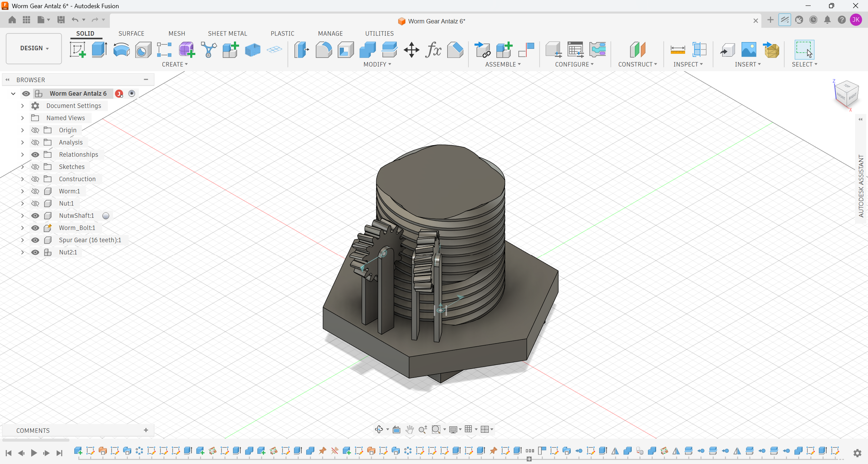Screen dimensions: 868x464
Task: Click the AUTODESK ASSISTANT side panel
Action: 861,186
